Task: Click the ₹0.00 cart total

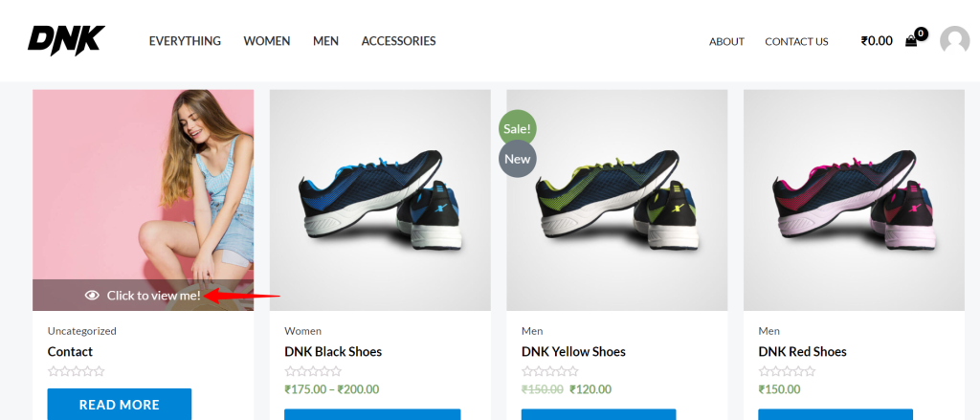Action: tap(877, 41)
